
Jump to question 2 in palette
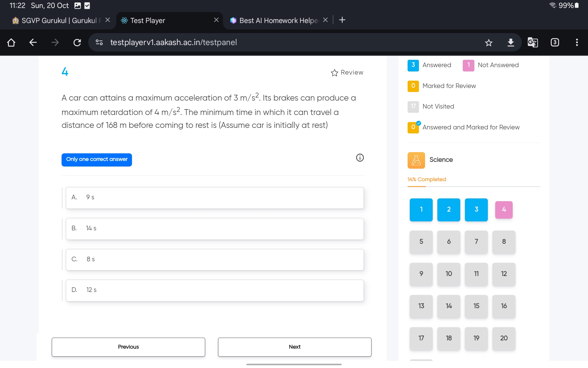449,210
